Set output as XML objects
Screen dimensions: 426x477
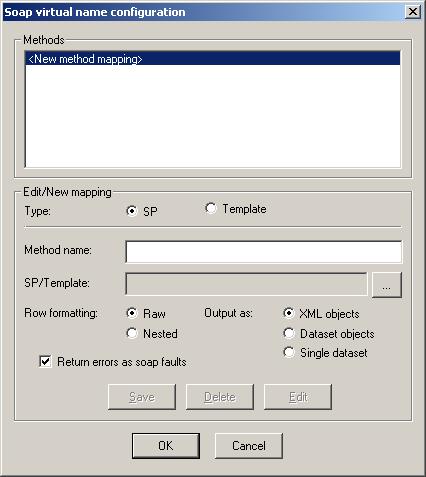(x=289, y=313)
